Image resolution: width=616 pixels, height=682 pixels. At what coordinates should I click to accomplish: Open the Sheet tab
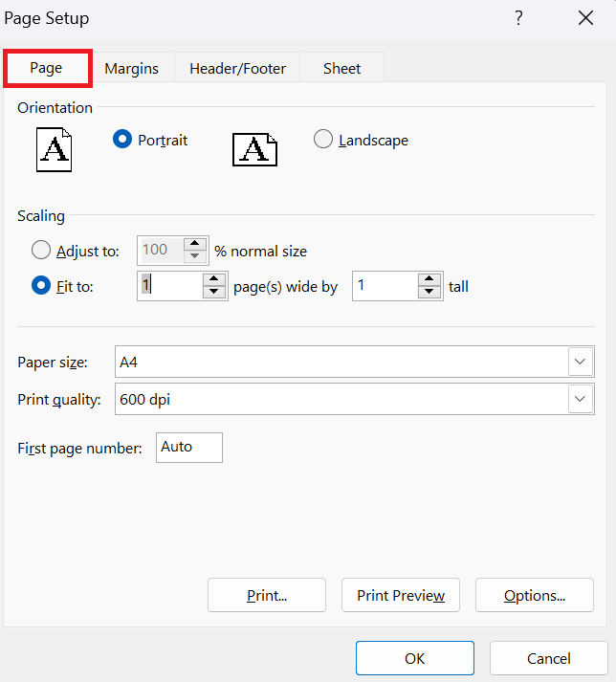341,68
